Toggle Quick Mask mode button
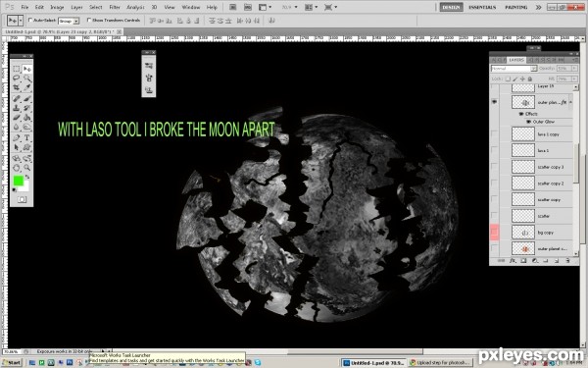 coord(22,199)
